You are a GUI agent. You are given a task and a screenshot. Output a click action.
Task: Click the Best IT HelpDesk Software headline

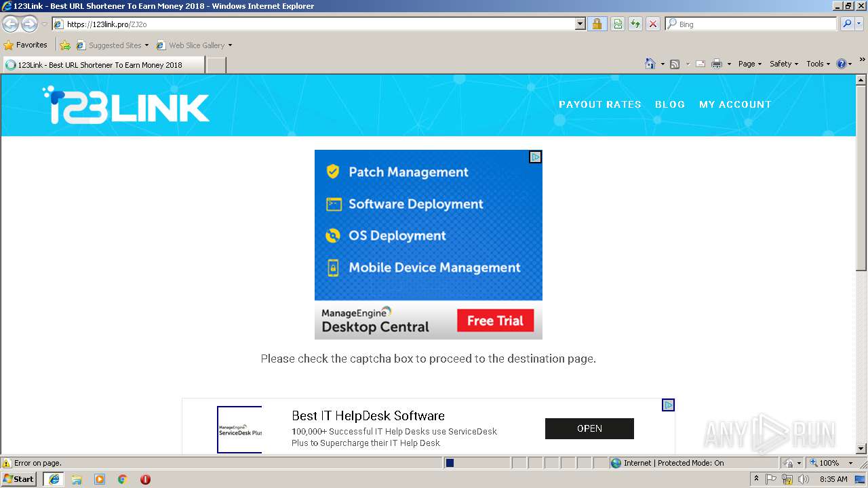point(368,415)
